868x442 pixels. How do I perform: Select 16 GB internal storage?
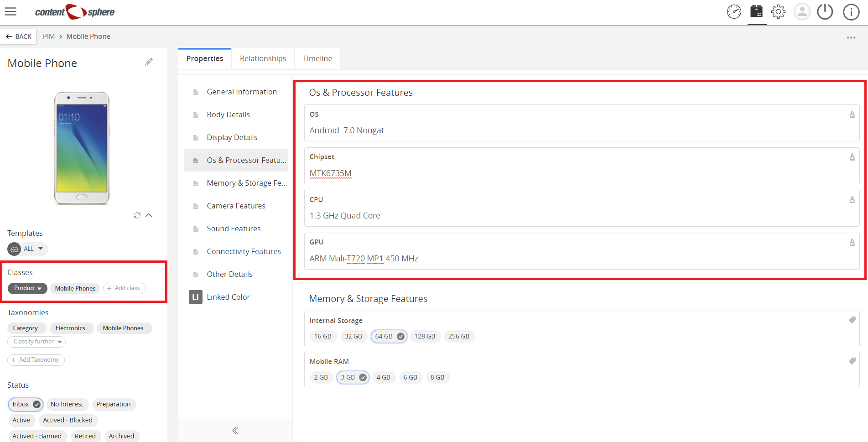[323, 336]
